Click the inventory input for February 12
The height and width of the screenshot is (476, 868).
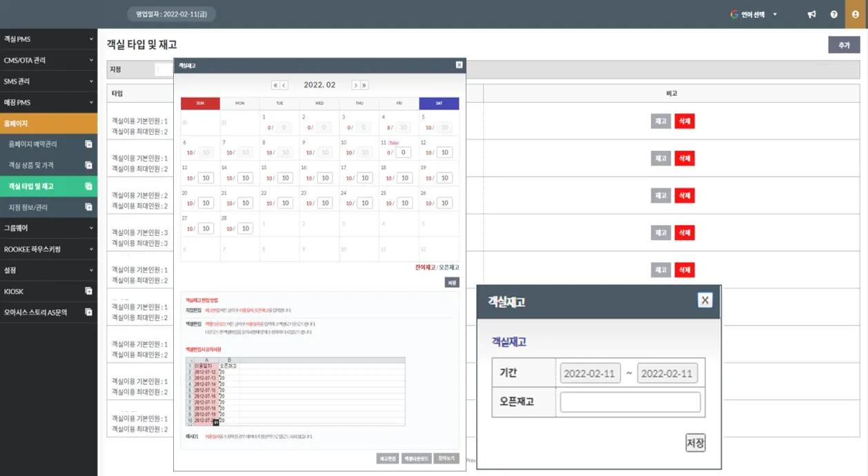pyautogui.click(x=444, y=152)
